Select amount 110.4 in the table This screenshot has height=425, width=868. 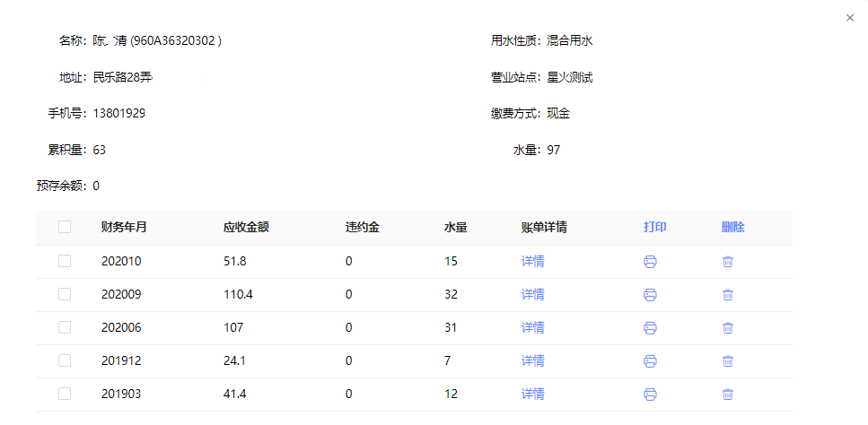coord(238,295)
